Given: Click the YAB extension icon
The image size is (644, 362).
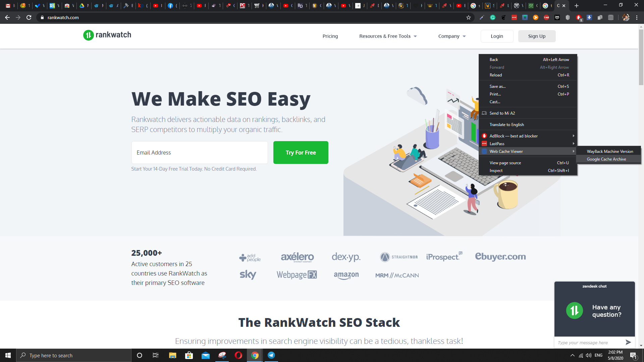Looking at the screenshot, I should [546, 17].
